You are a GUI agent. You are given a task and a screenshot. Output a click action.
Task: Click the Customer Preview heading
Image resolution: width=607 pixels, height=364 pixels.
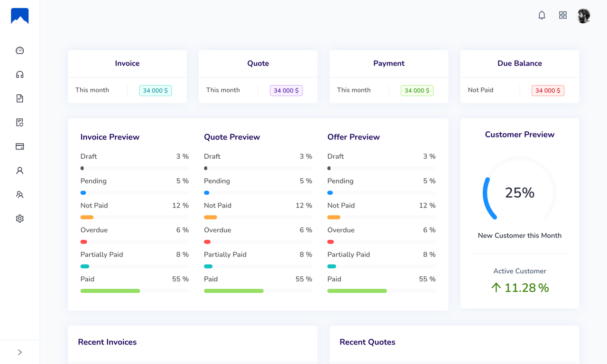point(520,135)
